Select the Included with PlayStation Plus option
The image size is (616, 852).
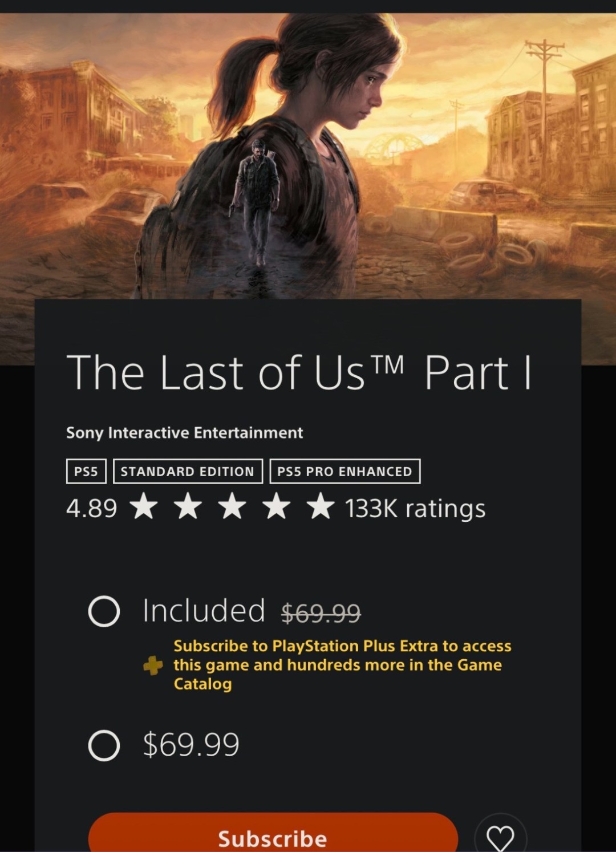pos(104,611)
